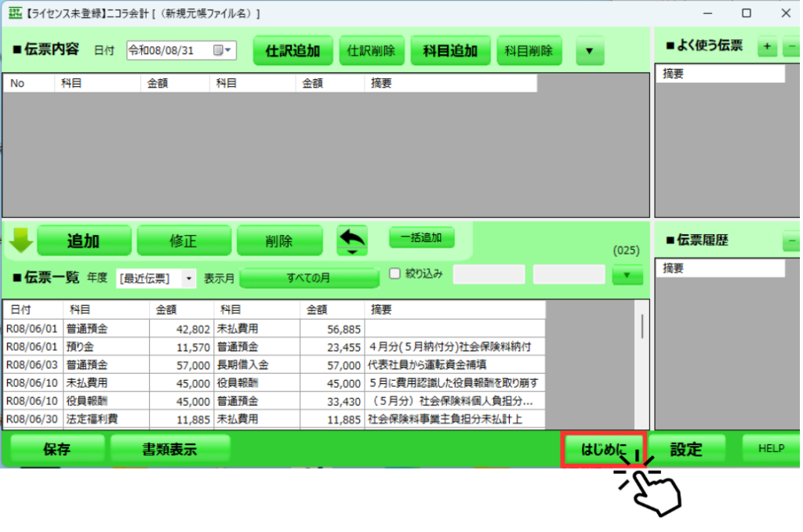Select the R08/06/10 未払費用 row
Image resolution: width=803 pixels, height=532 pixels.
point(274,382)
